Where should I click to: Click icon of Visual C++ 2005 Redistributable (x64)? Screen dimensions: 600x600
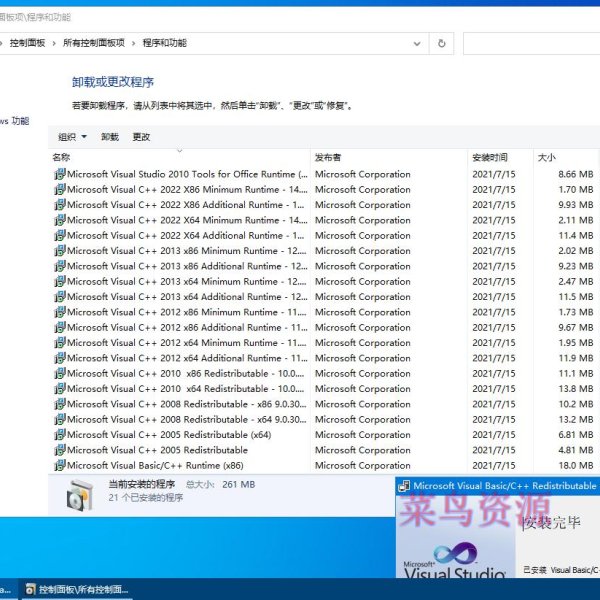(60, 435)
